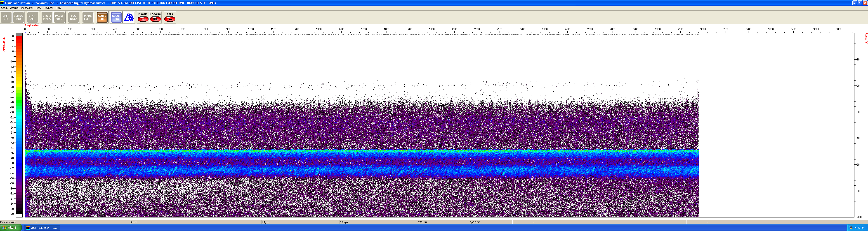868x231 pixels.
Task: Click the LOGGING OFF indicator
Action: pos(155,18)
